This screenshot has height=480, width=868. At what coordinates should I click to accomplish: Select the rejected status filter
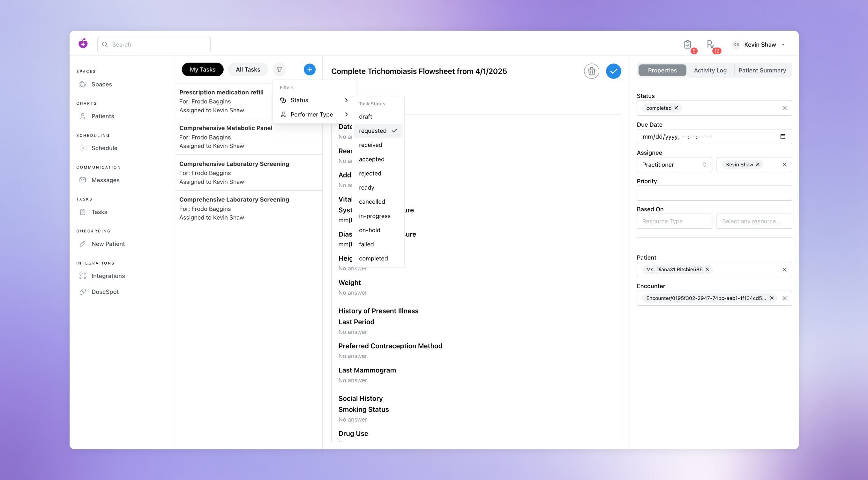point(378,173)
